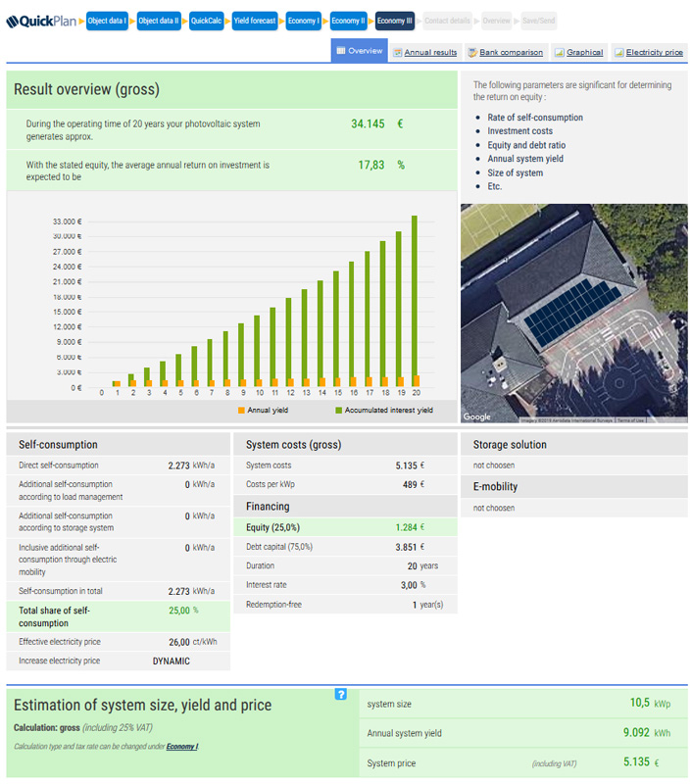Click the Equity and debt ratio bullet
Screen dimensions: 691x784
point(526,145)
